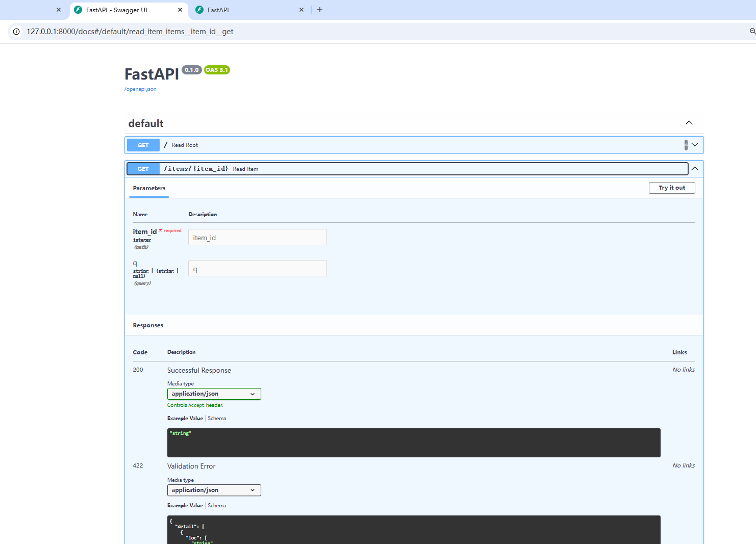Close the leftmost partially hidden tab
This screenshot has height=544, width=756.
coord(59,10)
